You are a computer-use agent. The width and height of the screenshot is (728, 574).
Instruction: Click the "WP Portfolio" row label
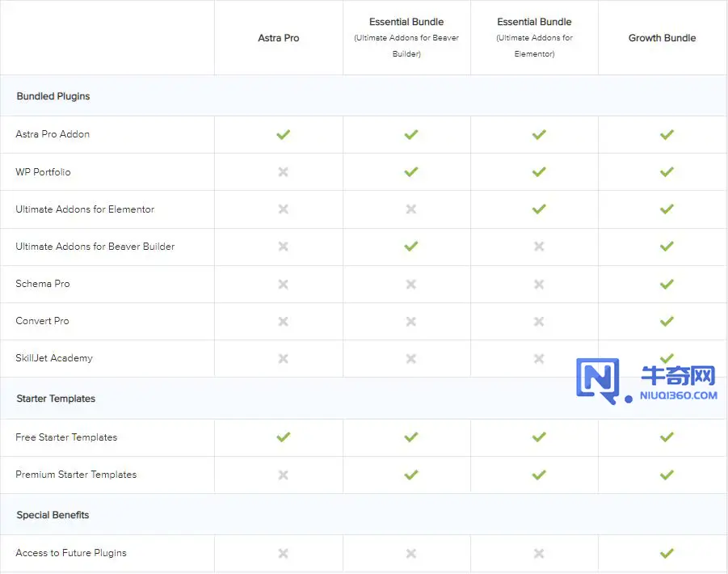43,172
